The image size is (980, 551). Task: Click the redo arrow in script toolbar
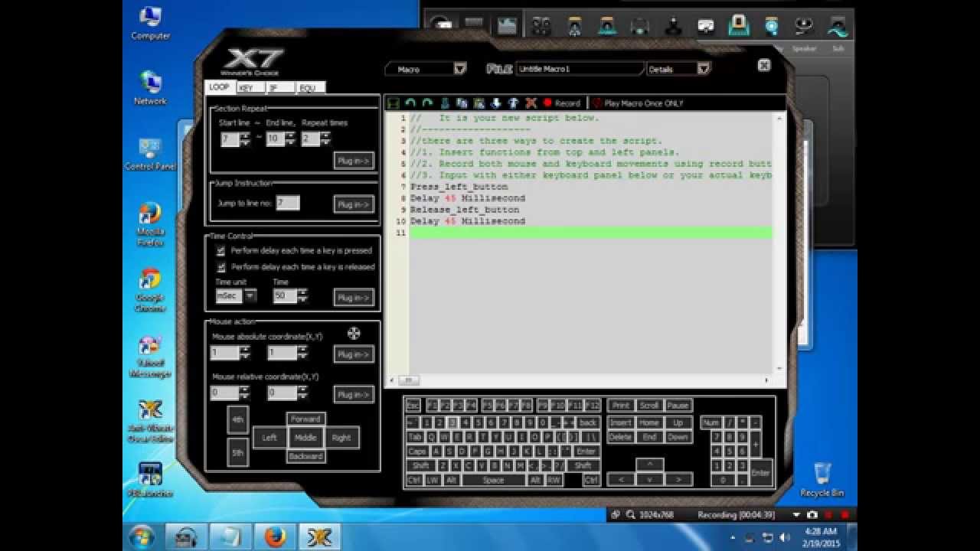[428, 103]
